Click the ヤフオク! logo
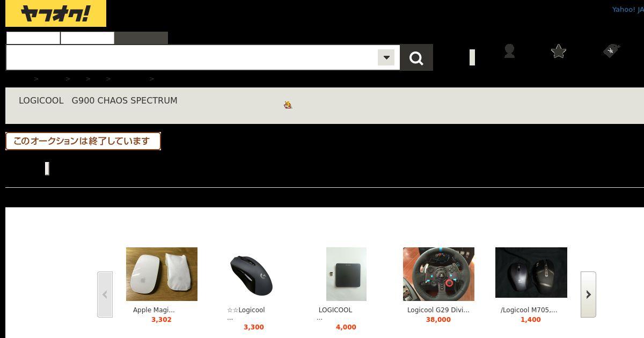This screenshot has height=338, width=644. point(56,13)
